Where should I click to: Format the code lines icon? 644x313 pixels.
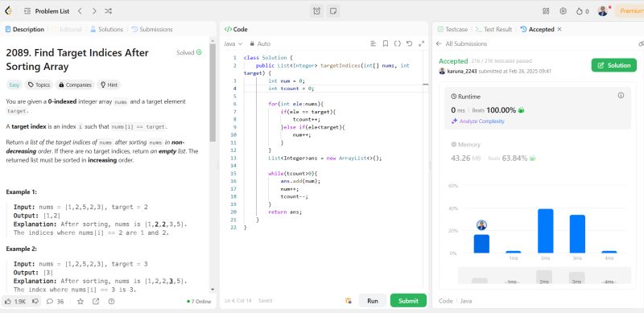[374, 43]
